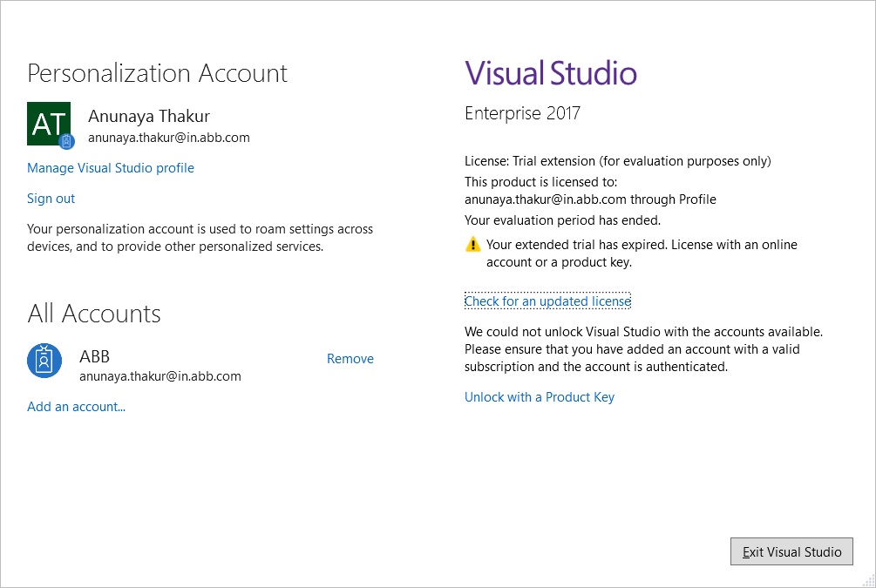Click the AT profile avatar picture

(49, 124)
